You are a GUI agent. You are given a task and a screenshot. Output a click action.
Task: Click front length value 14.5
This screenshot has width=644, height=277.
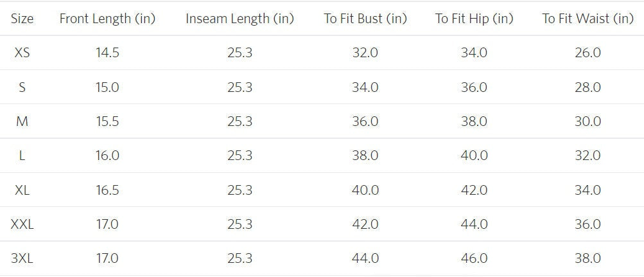pyautogui.click(x=108, y=53)
